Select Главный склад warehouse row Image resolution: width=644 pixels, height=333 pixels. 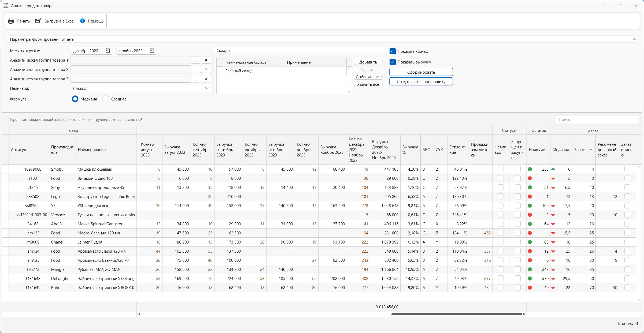pos(282,71)
